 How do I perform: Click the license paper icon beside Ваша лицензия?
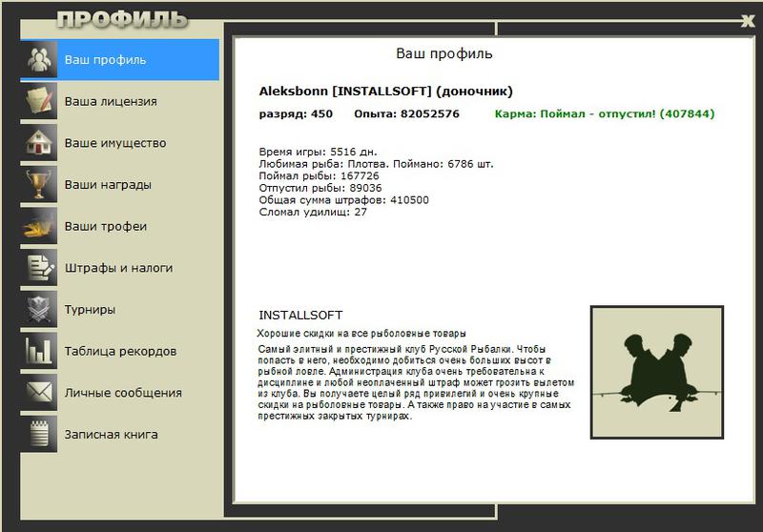pyautogui.click(x=39, y=101)
